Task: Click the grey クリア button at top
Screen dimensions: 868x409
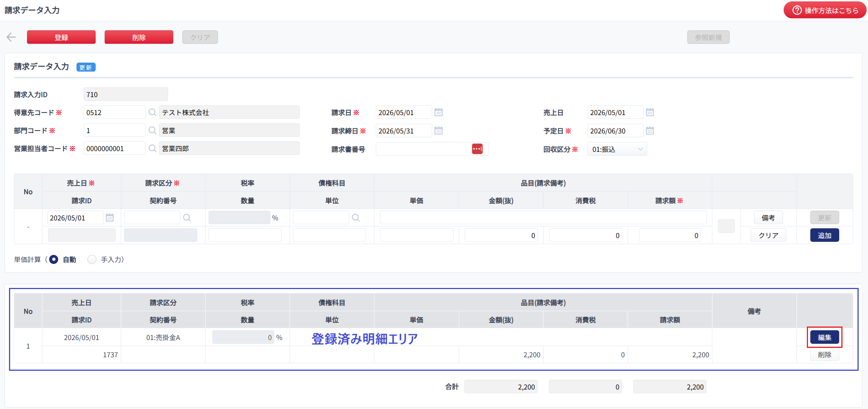Action: pos(200,37)
